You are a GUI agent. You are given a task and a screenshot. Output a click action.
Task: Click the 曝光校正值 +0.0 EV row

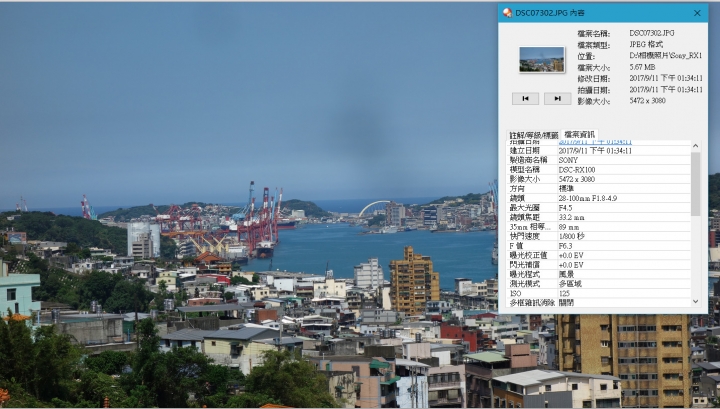[x=599, y=255]
